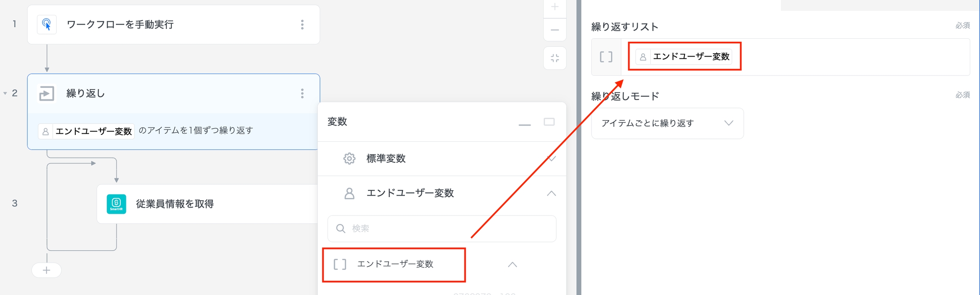
Task: Expand the 標準変数 section
Action: (551, 159)
